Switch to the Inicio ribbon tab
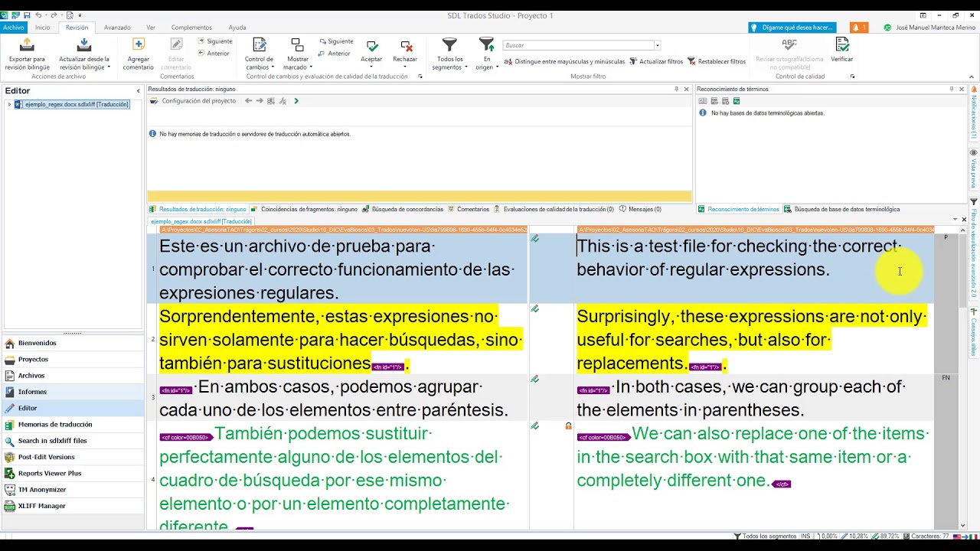This screenshot has width=980, height=551. [42, 28]
